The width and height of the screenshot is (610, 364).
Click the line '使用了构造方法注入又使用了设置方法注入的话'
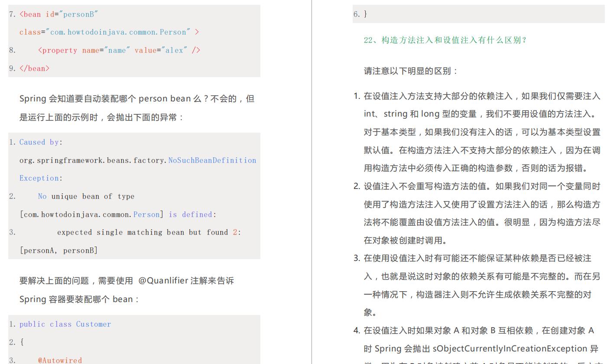[482, 205]
